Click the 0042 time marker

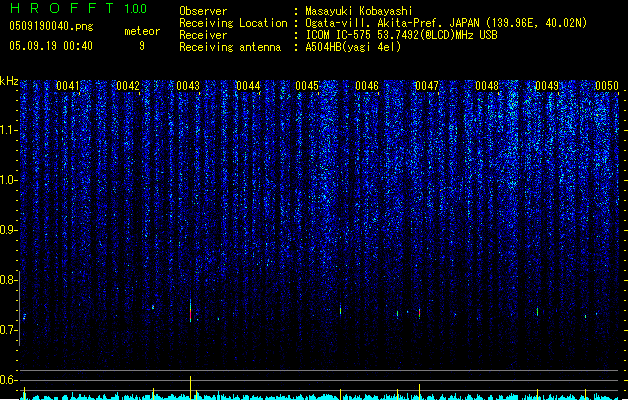[x=128, y=86]
